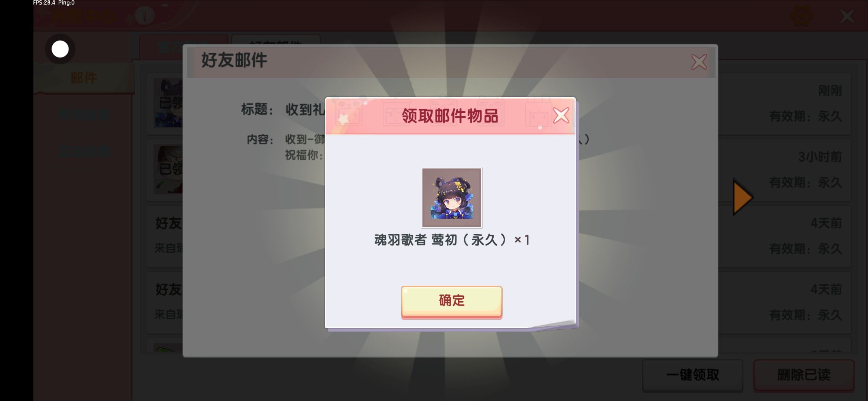Open the 互动消息 sidebar item
Image resolution: width=868 pixels, height=401 pixels.
coord(84,151)
